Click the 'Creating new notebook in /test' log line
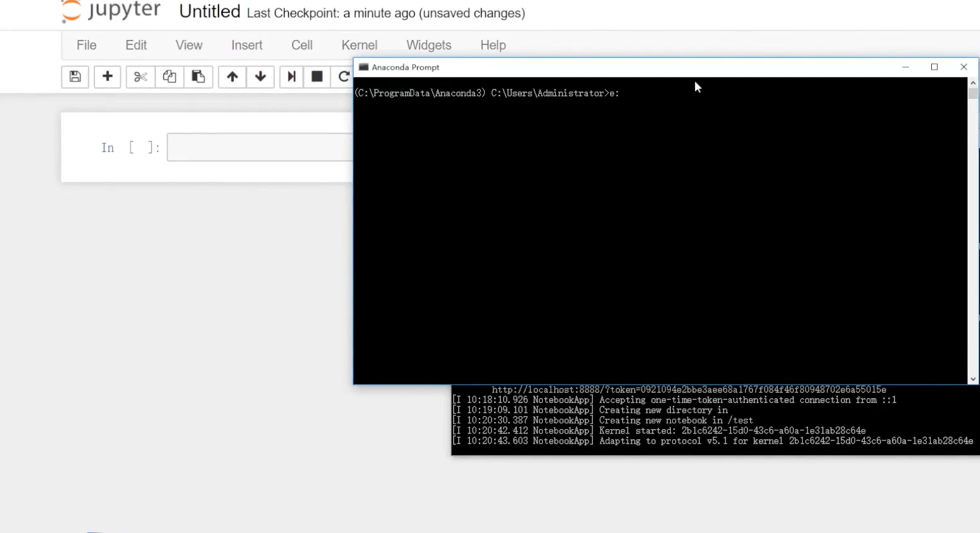The image size is (980, 533). coord(602,420)
